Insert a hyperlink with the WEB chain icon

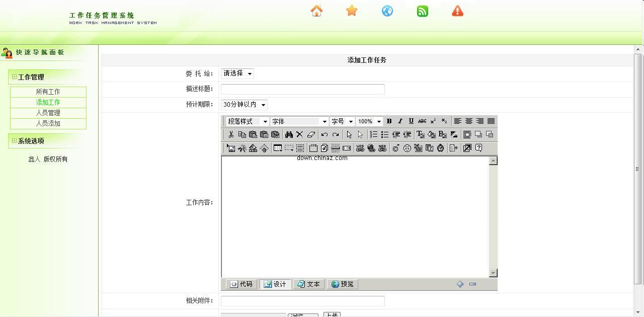point(360,148)
